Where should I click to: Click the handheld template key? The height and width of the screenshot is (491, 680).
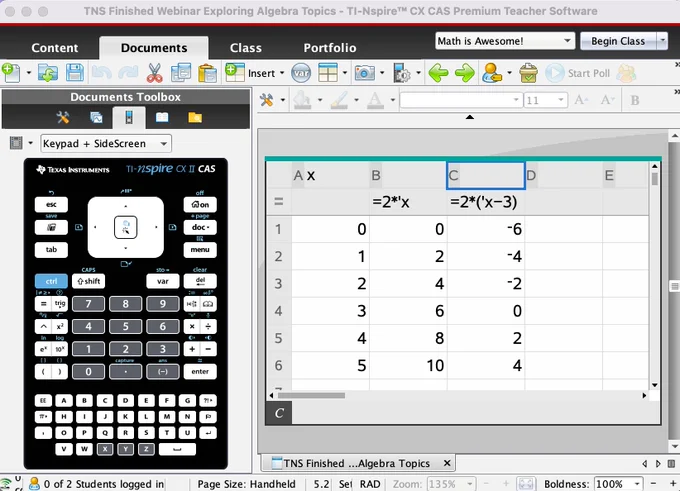pos(192,304)
